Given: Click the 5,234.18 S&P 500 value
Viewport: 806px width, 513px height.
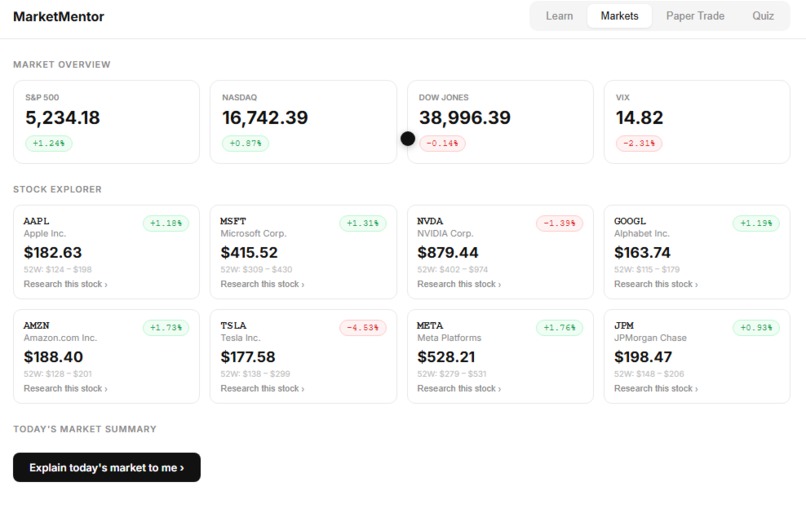Looking at the screenshot, I should [63, 118].
